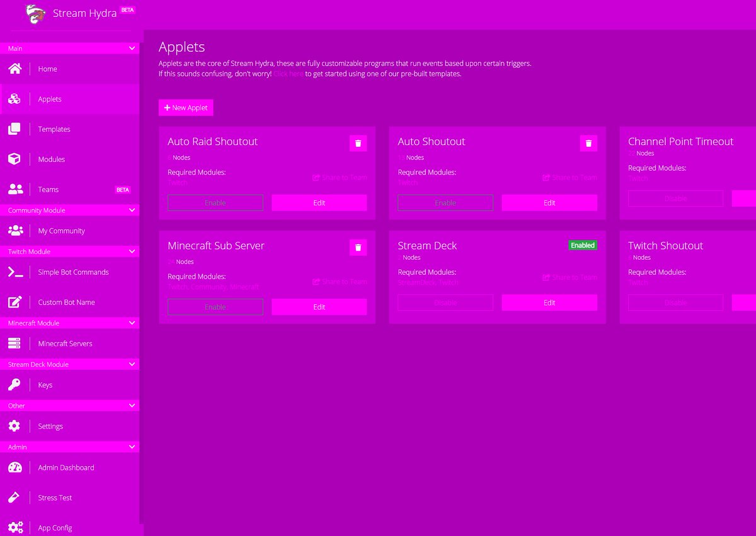Enable the Minecraft Sub Server applet

[215, 307]
